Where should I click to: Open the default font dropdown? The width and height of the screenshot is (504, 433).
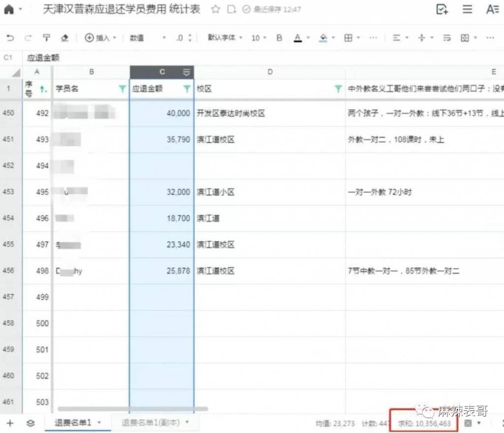click(x=224, y=37)
